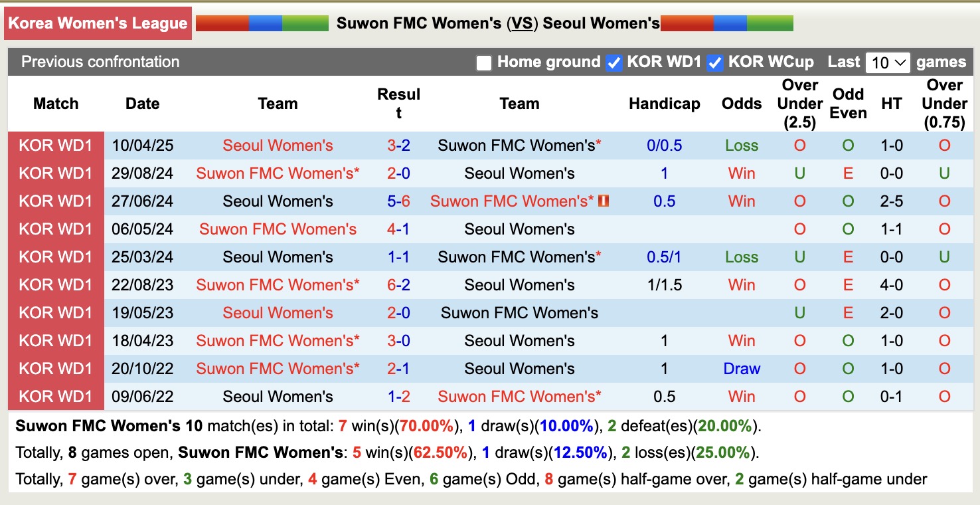The height and width of the screenshot is (505, 980).
Task: Click the KOR WD1 label dated 09/06/22
Action: click(56, 396)
